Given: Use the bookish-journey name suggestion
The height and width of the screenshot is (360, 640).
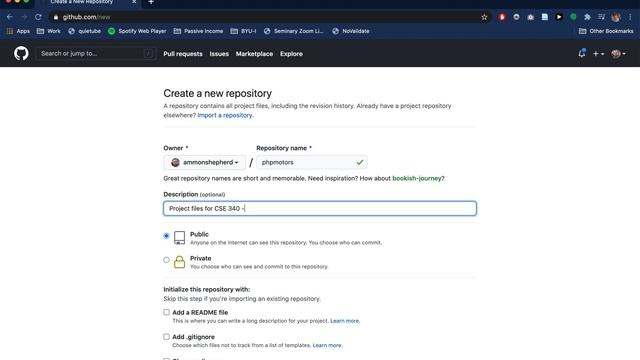Looking at the screenshot, I should [417, 178].
